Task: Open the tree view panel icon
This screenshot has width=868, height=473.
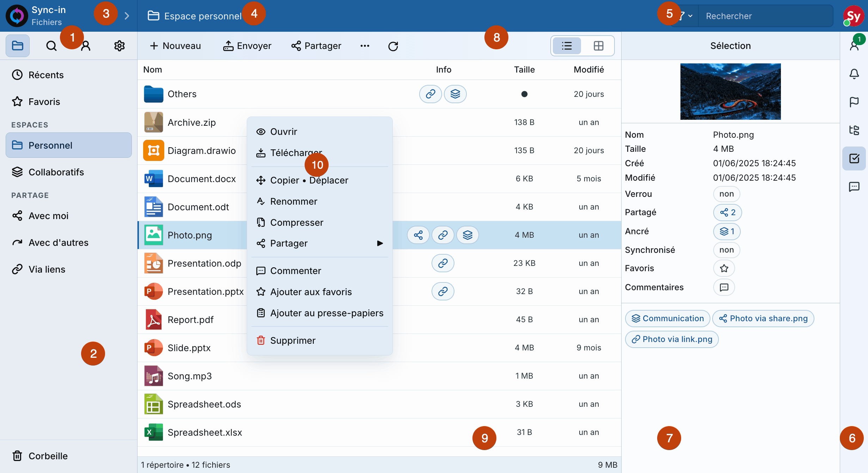Action: tap(854, 130)
